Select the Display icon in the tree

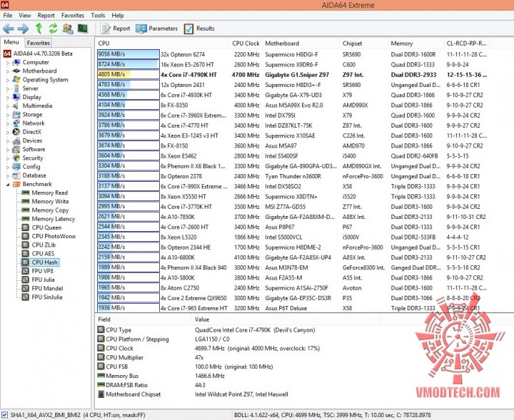16,97
